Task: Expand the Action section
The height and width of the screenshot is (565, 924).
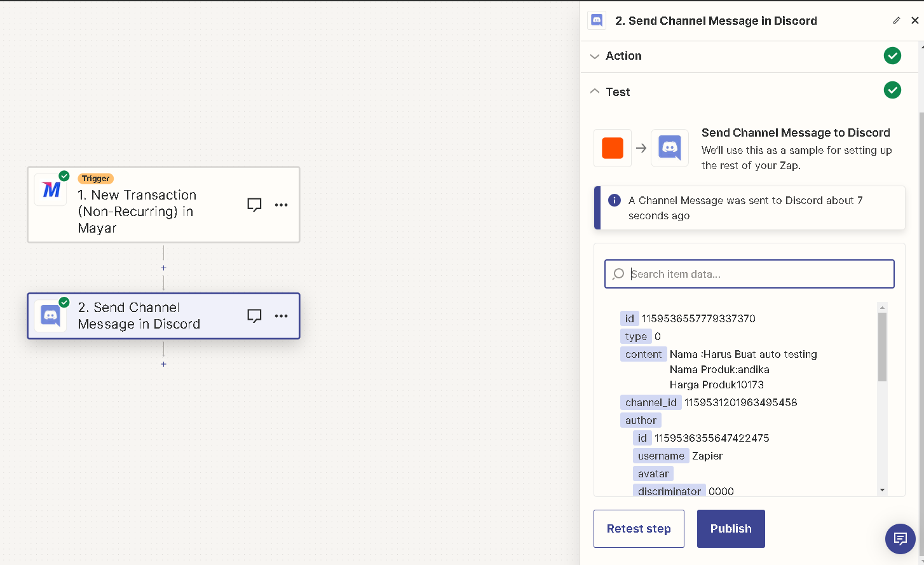Action: pos(748,56)
